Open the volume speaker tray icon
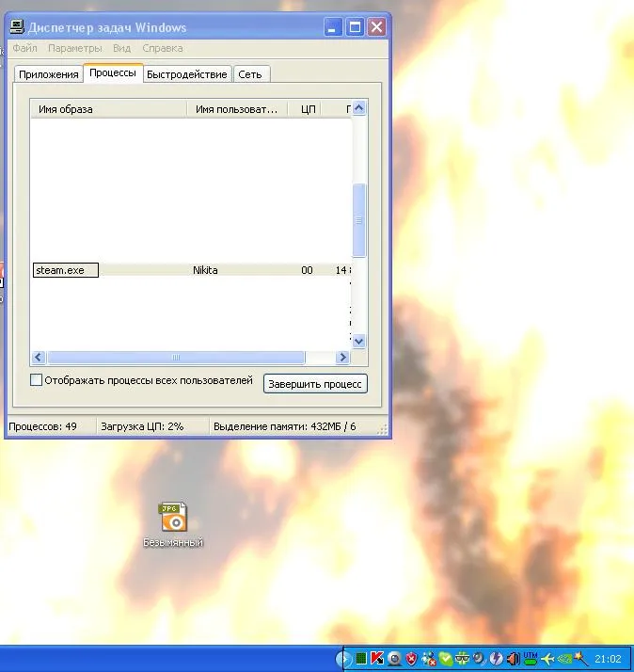Image resolution: width=634 pixels, height=672 pixels. 514,659
